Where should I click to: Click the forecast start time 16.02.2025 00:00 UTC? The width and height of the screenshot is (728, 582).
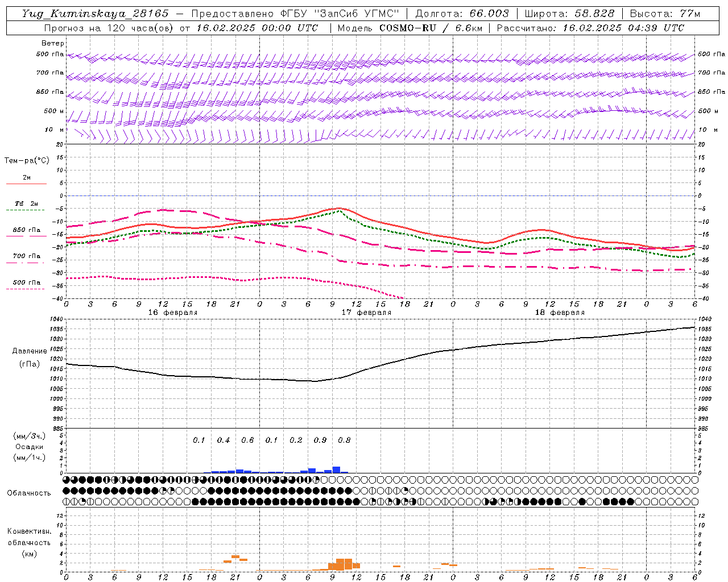coord(258,28)
